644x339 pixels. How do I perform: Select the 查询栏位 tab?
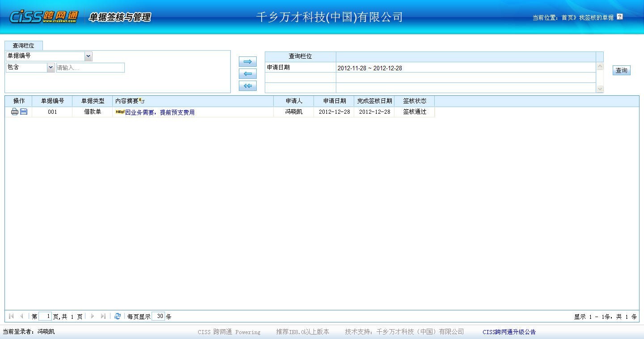pos(23,46)
